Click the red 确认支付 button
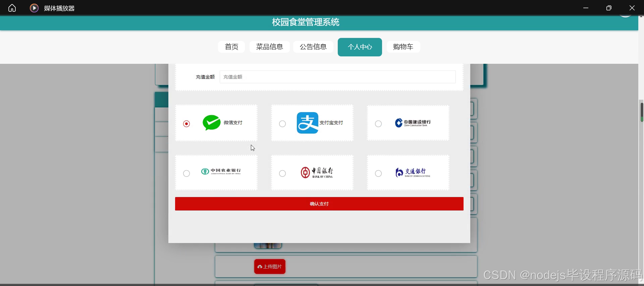This screenshot has width=644, height=286. [319, 204]
